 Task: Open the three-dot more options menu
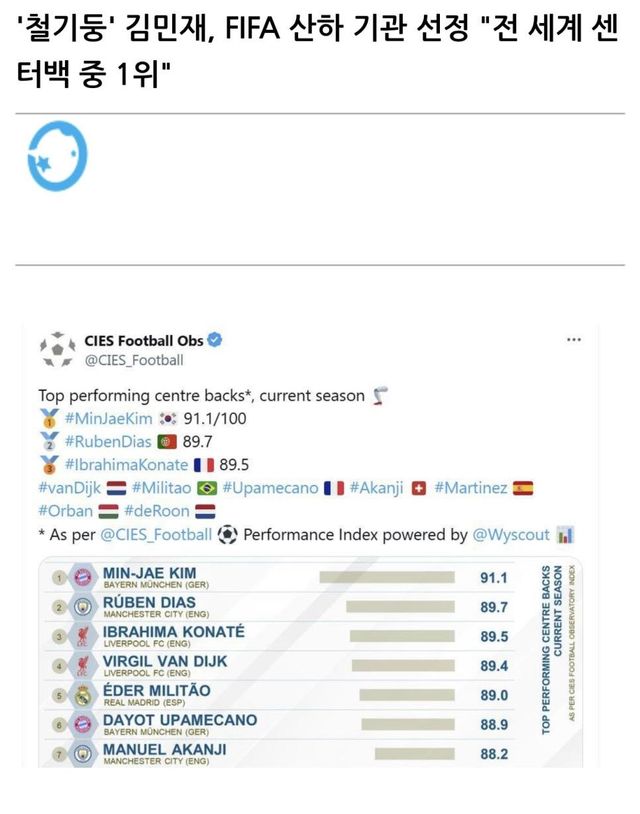(574, 340)
